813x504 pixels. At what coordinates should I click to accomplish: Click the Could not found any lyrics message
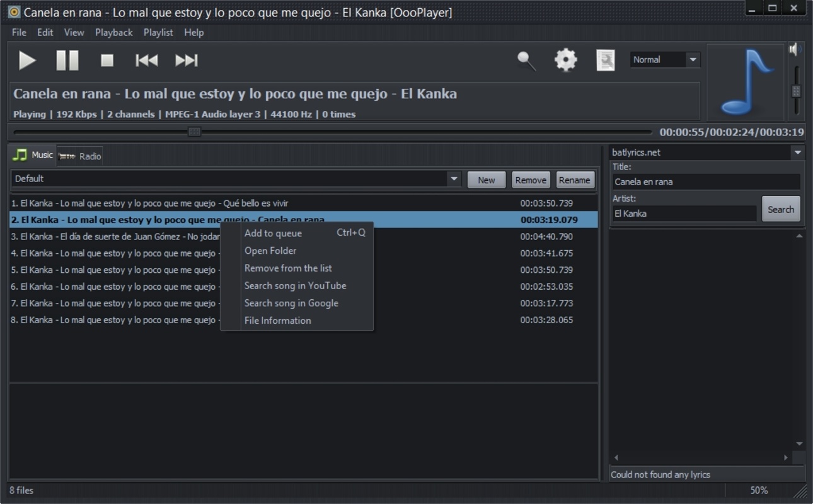(660, 474)
